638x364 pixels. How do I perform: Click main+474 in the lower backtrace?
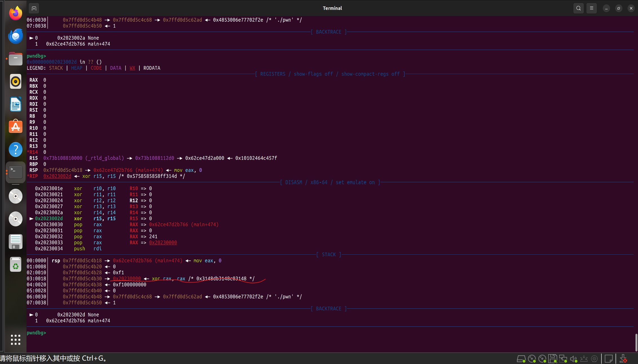99,321
